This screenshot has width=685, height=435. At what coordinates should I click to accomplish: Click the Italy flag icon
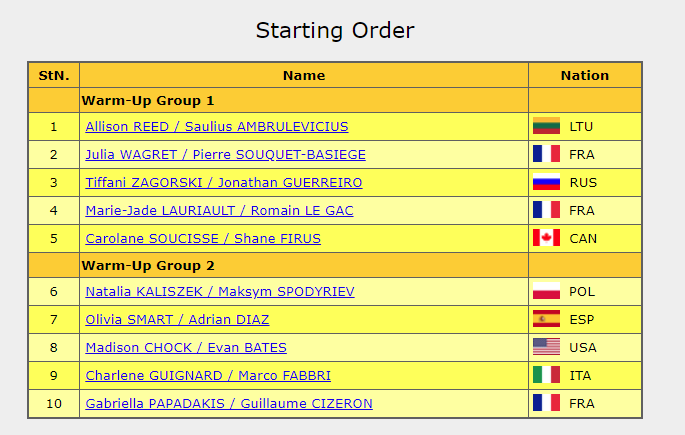click(x=546, y=375)
